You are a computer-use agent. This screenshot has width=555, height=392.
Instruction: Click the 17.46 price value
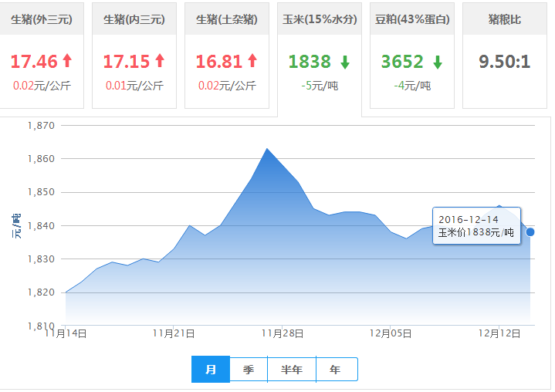point(34,62)
